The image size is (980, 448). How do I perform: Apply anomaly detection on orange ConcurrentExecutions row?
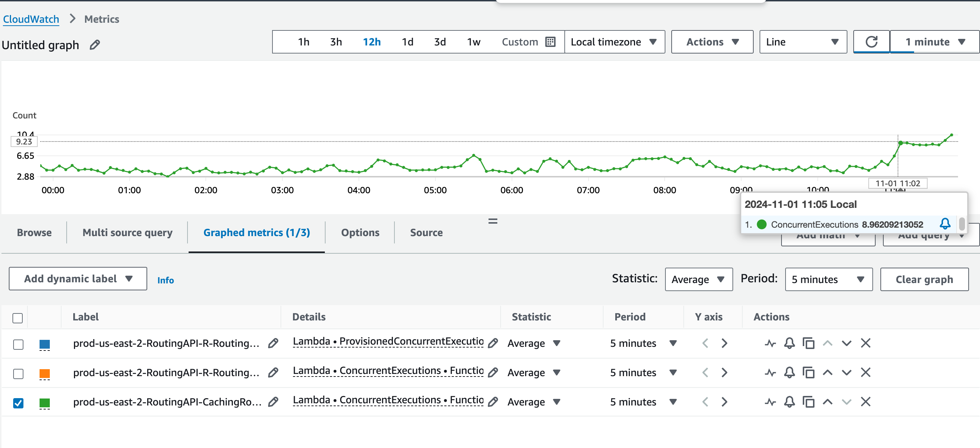tap(771, 372)
